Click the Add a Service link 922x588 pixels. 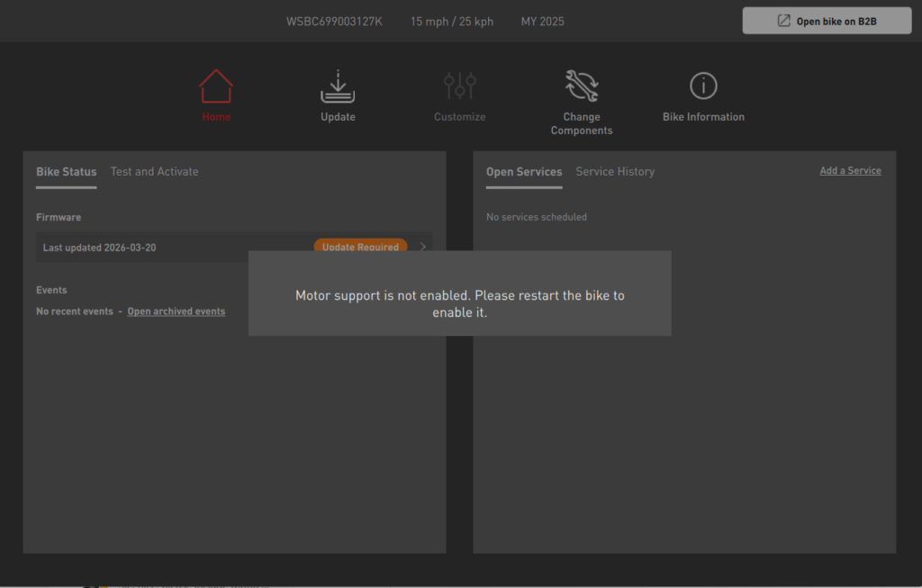click(850, 170)
